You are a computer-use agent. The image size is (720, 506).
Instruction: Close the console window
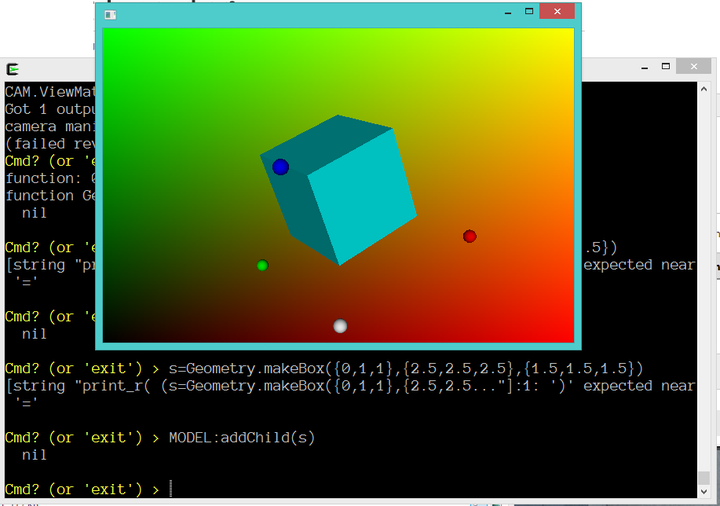tap(693, 66)
